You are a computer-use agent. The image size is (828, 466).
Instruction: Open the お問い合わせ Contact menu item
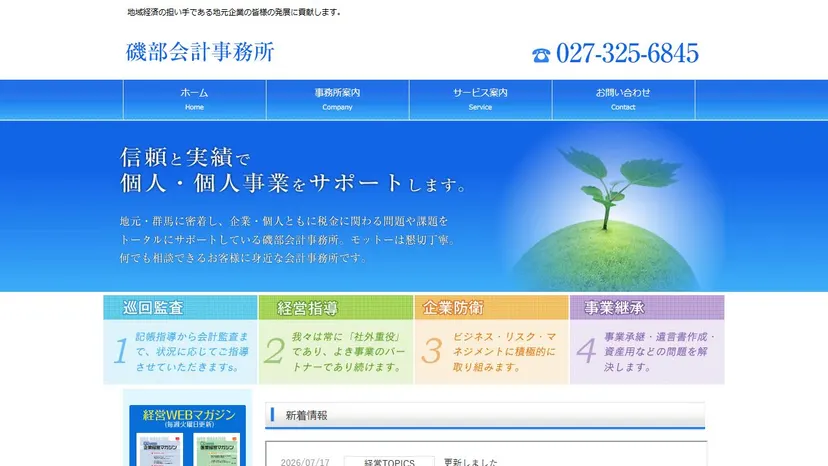coord(623,99)
